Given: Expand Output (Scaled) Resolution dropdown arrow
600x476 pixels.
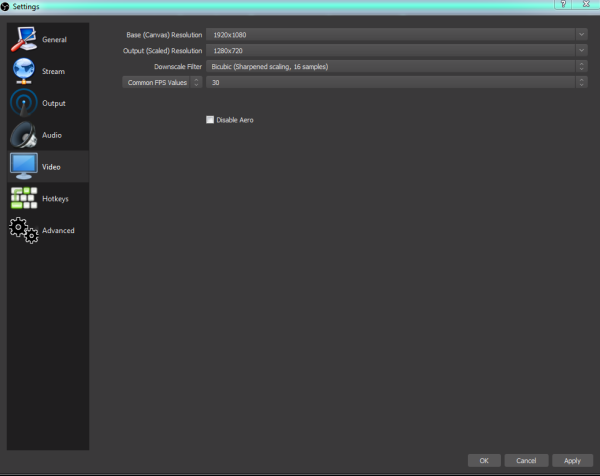Looking at the screenshot, I should coord(581,51).
